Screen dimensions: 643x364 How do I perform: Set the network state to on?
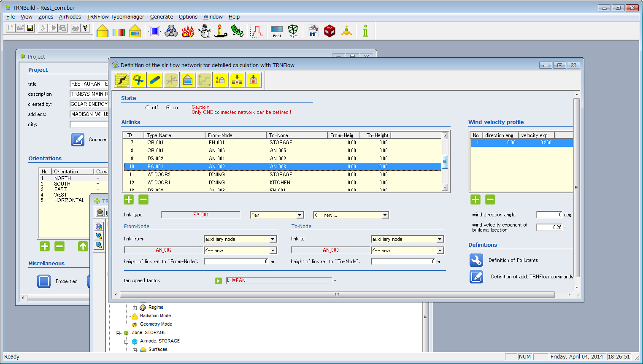[168, 108]
